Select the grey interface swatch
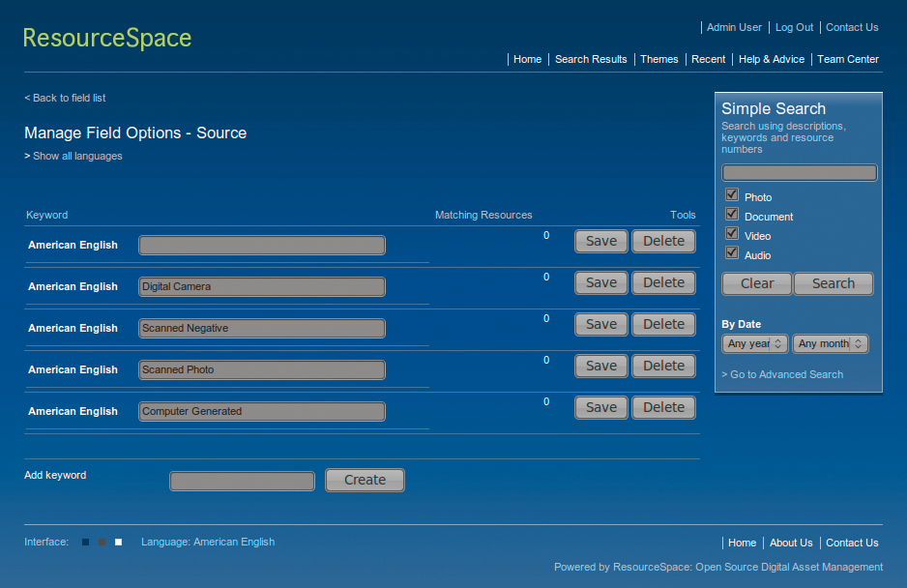 click(x=102, y=543)
